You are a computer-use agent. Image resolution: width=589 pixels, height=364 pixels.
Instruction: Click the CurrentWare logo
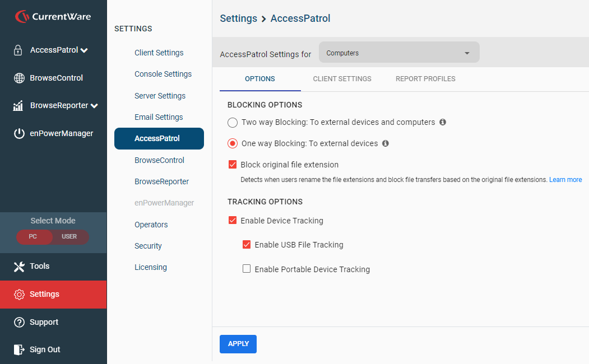(x=53, y=16)
